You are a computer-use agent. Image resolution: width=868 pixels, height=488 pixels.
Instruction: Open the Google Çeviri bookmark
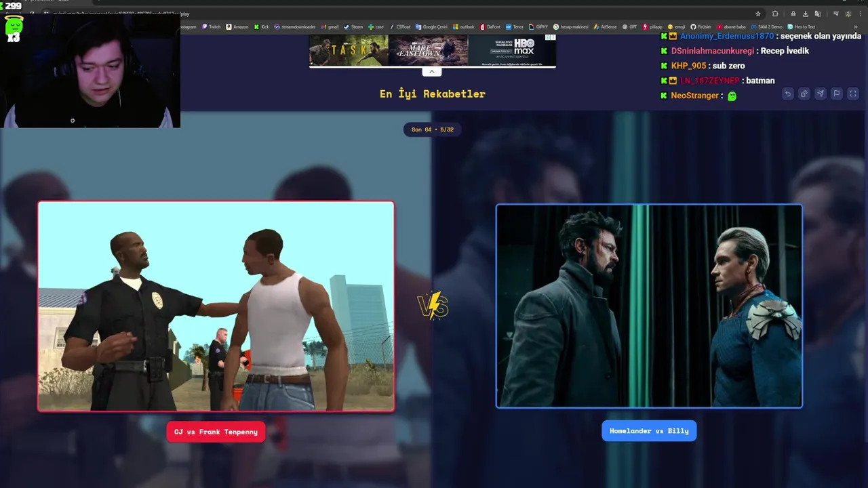(x=432, y=27)
